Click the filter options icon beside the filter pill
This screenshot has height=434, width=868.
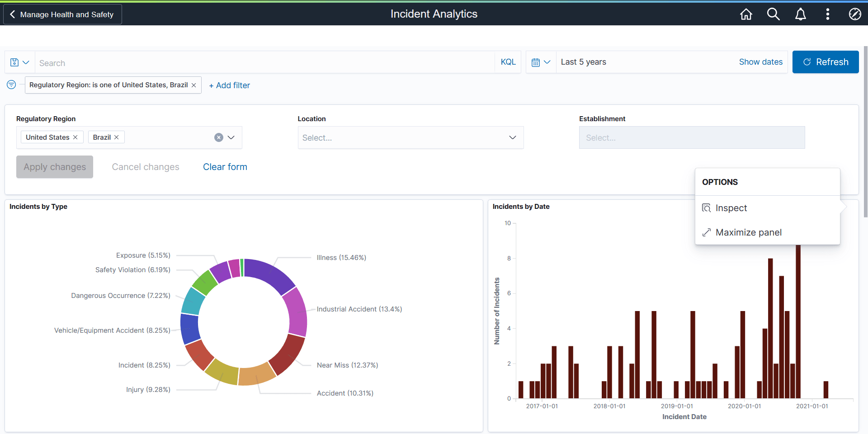[11, 85]
